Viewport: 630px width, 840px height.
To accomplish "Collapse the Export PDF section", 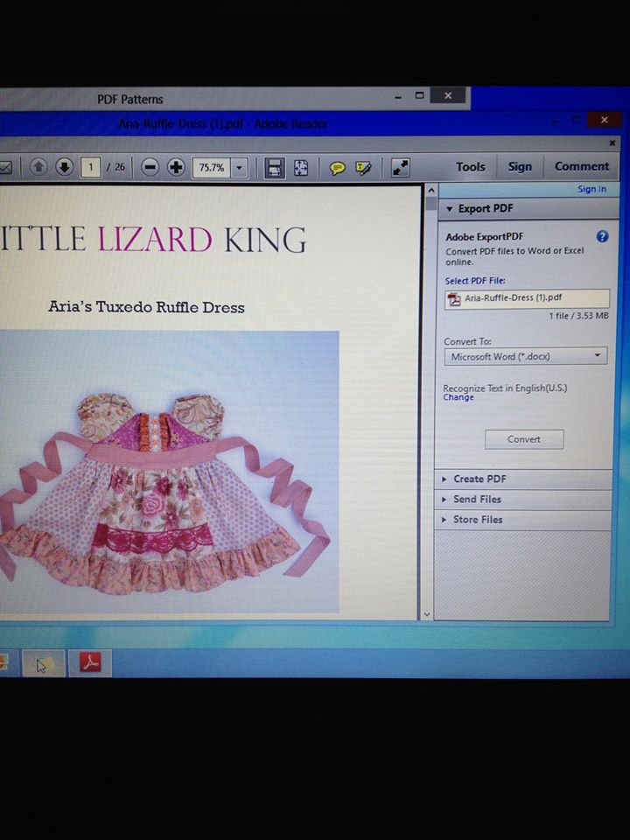I will 528,208.
